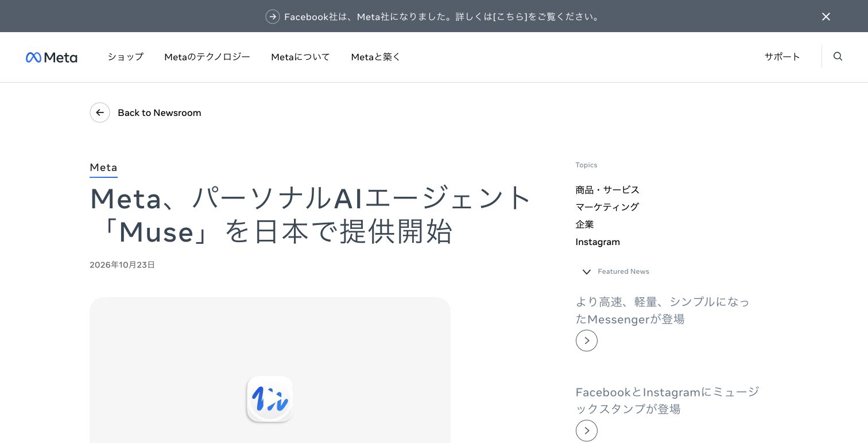Open the ショップ menu
868x443 pixels.
126,57
